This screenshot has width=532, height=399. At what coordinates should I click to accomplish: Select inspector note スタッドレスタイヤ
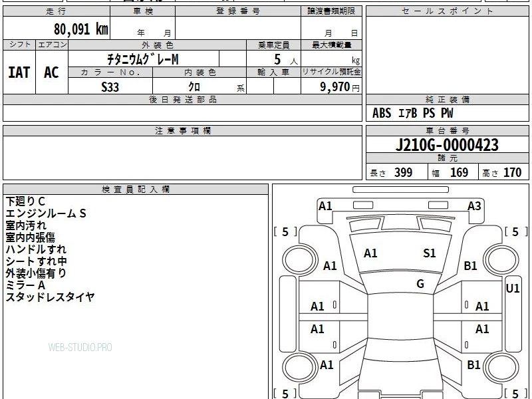[x=50, y=297]
